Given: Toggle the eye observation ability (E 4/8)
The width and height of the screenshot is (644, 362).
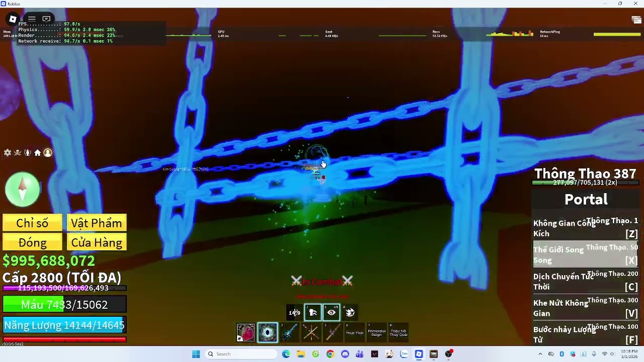Looking at the screenshot, I should click(x=332, y=313).
